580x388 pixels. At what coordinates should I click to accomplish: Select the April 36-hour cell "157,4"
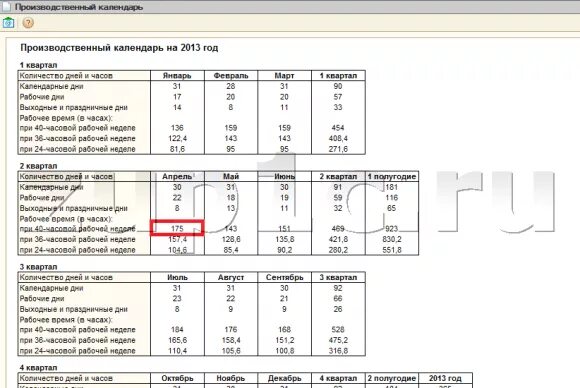(177, 240)
